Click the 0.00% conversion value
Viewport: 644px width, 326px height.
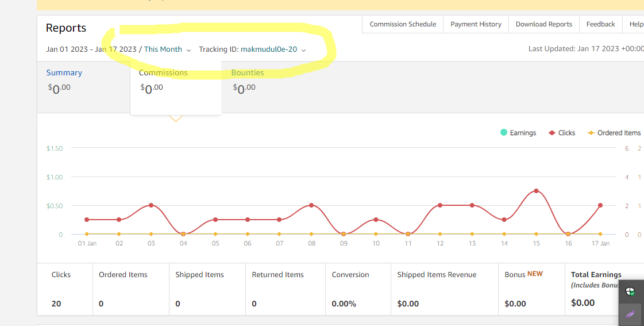pos(344,304)
